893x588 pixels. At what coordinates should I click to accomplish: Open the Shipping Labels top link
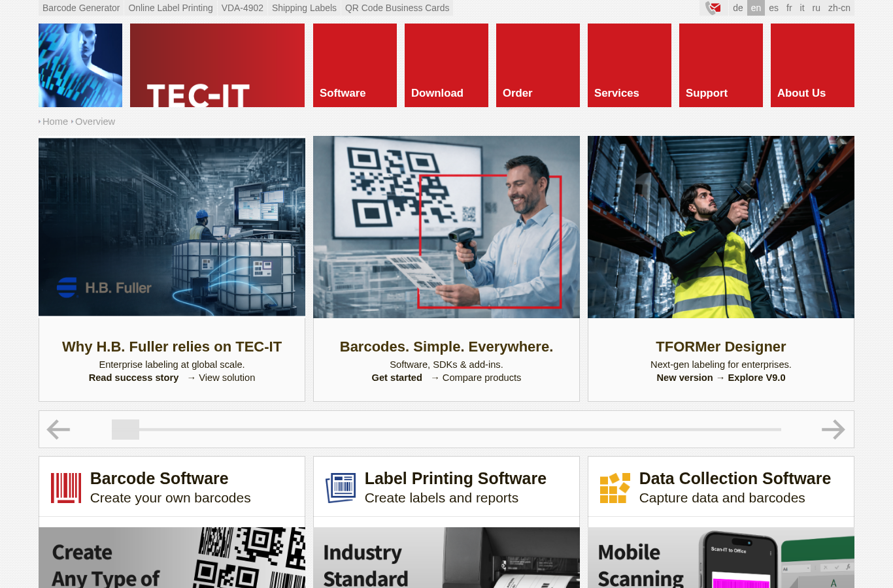click(x=304, y=8)
